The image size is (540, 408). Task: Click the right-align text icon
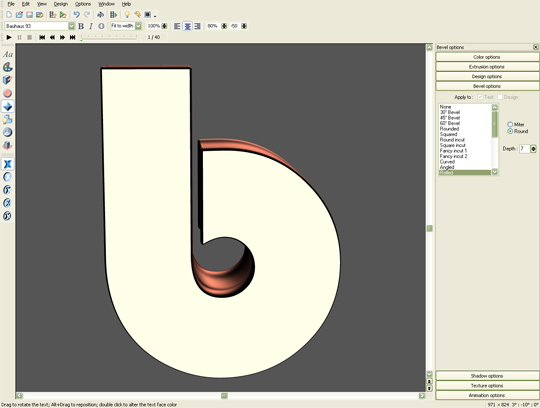pyautogui.click(x=197, y=26)
